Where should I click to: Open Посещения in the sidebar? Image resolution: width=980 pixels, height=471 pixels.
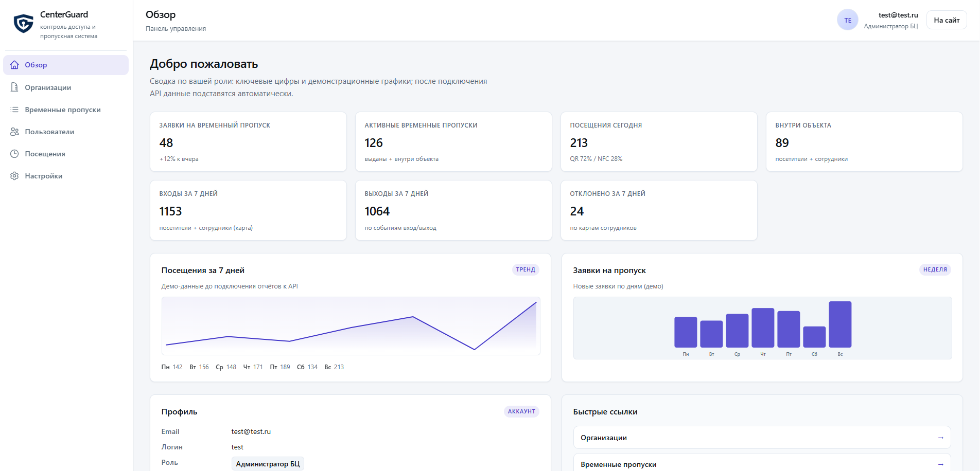click(66, 154)
